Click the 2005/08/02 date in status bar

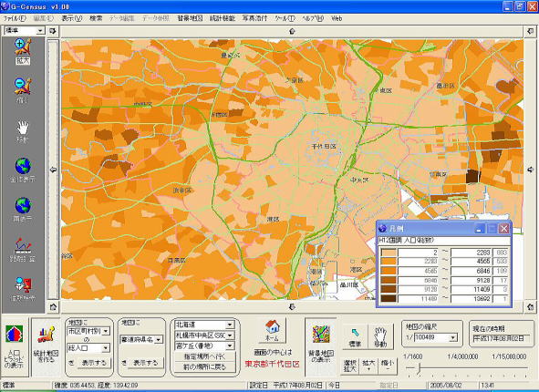pos(445,385)
